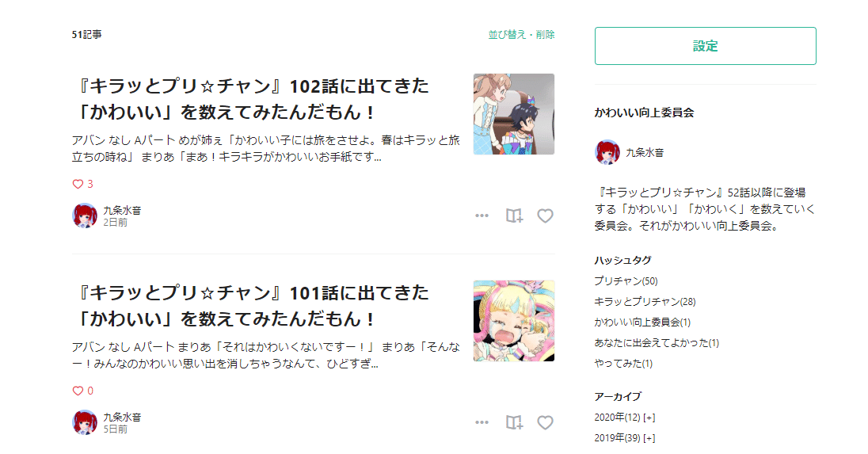Viewport: 868px width, 454px height.
Task: Select the プリチャン(50) hashtag
Action: pos(626,281)
